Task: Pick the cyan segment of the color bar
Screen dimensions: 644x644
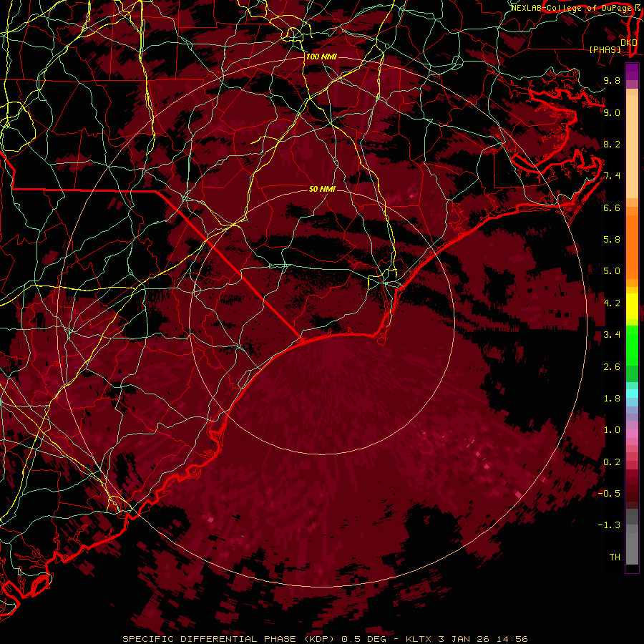Action: point(632,394)
